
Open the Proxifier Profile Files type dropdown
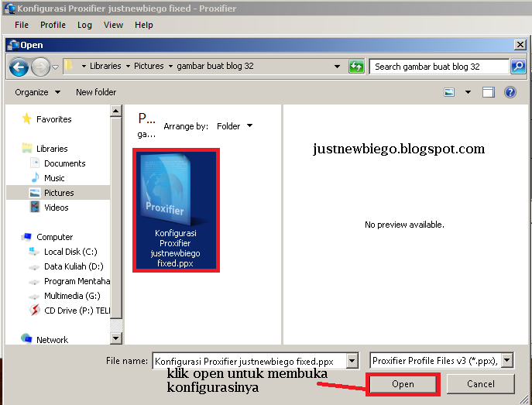tap(507, 361)
